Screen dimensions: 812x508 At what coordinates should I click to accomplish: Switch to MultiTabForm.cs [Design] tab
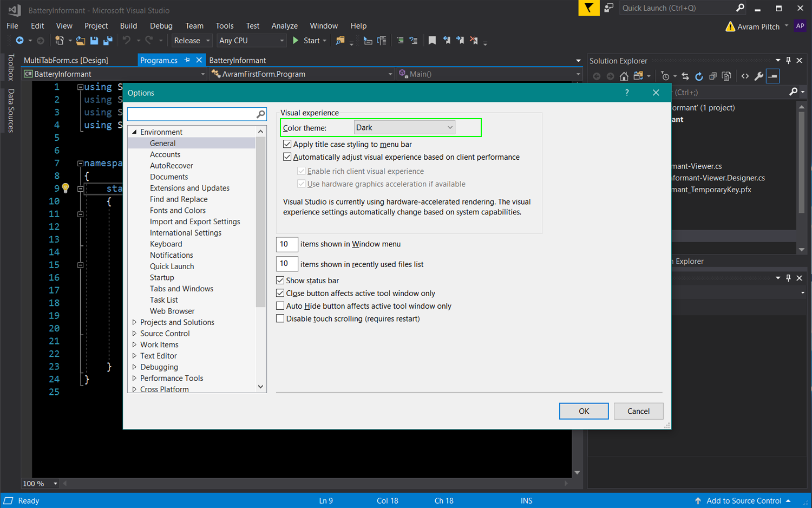66,60
